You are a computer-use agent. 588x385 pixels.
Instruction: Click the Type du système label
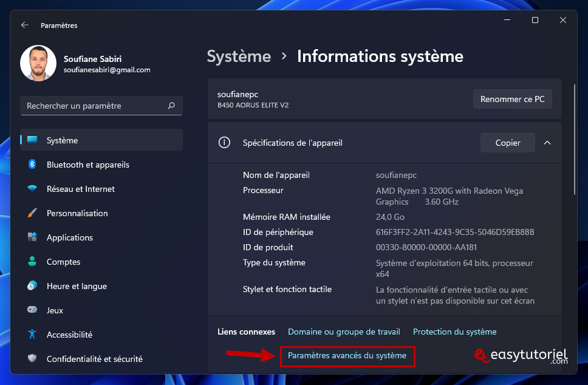coord(274,262)
